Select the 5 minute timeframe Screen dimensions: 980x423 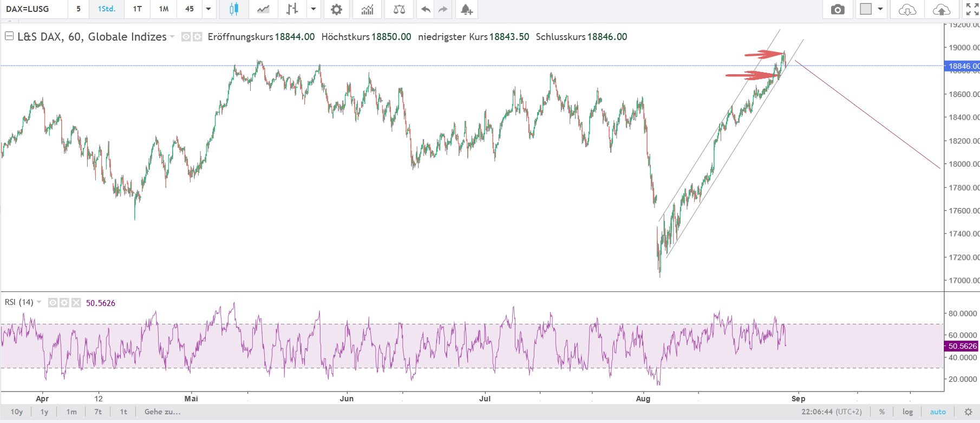pyautogui.click(x=79, y=9)
